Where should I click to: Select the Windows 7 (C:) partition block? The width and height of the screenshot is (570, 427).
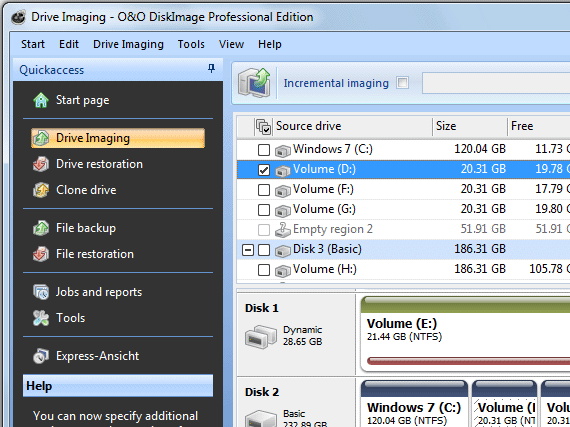click(414, 403)
